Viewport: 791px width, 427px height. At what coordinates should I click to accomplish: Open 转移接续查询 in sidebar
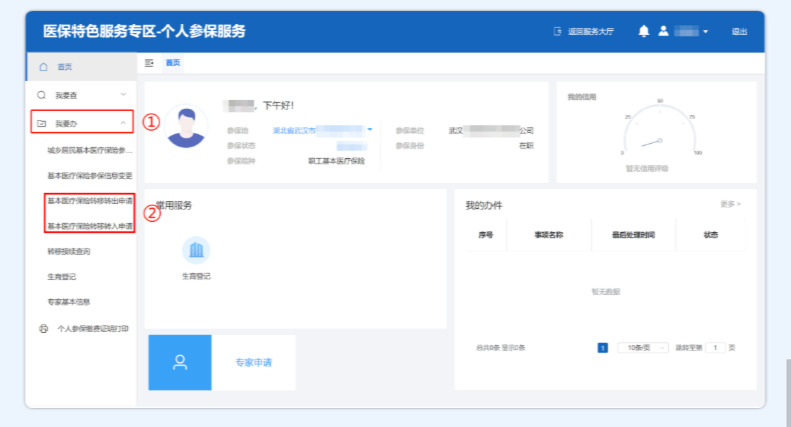69,251
